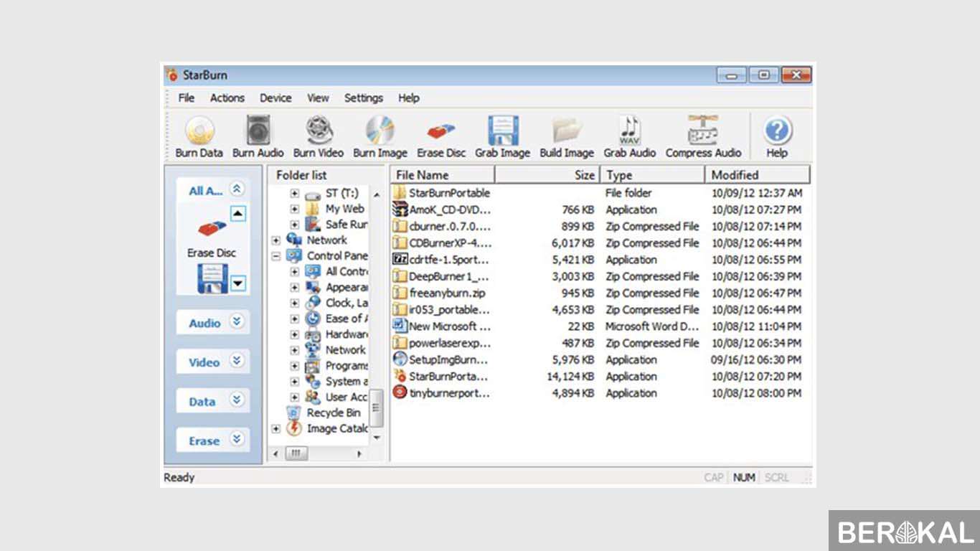Image resolution: width=980 pixels, height=551 pixels.
Task: Collapse the All A... side panel section
Action: pyautogui.click(x=236, y=189)
